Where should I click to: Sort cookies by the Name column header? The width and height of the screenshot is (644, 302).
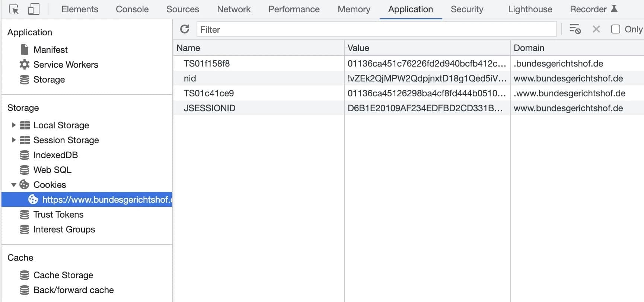tap(188, 48)
